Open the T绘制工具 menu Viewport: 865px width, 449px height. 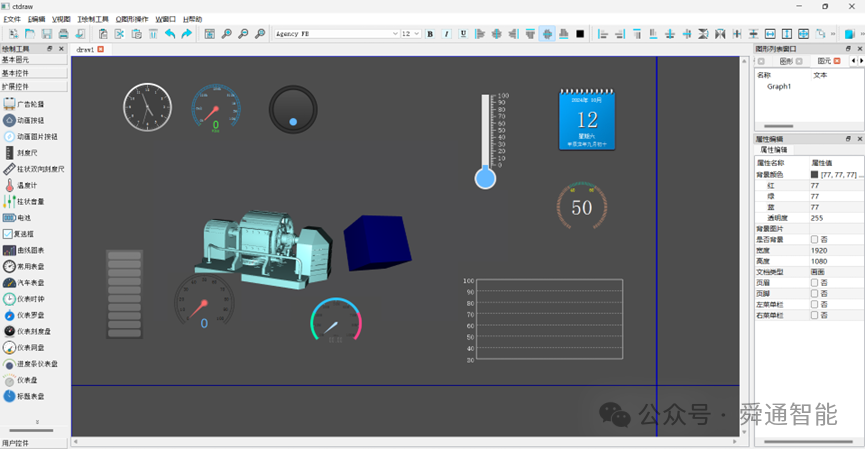pyautogui.click(x=93, y=19)
